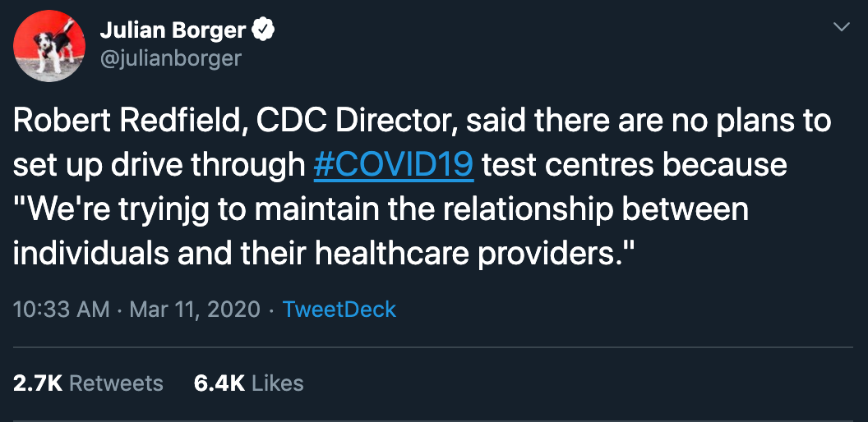Open the tweet options chevron menu
Image resolution: width=868 pixels, height=422 pixels.
point(841,28)
